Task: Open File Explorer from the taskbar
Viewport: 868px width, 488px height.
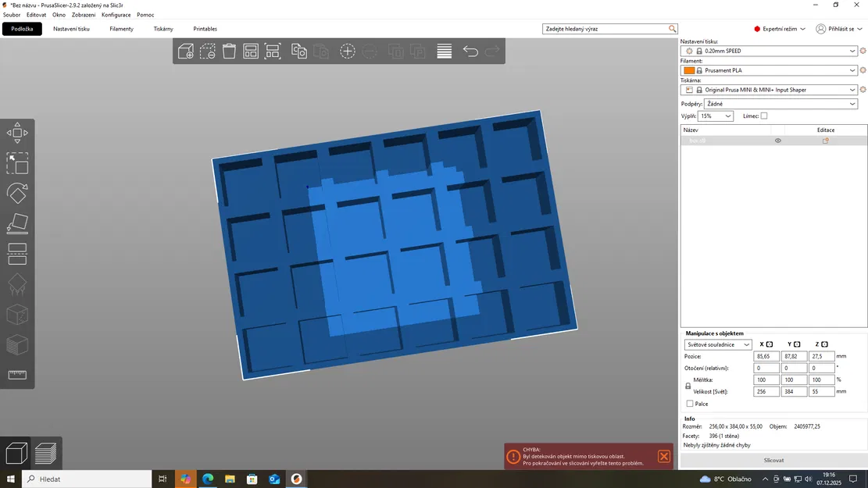Action: 230,479
